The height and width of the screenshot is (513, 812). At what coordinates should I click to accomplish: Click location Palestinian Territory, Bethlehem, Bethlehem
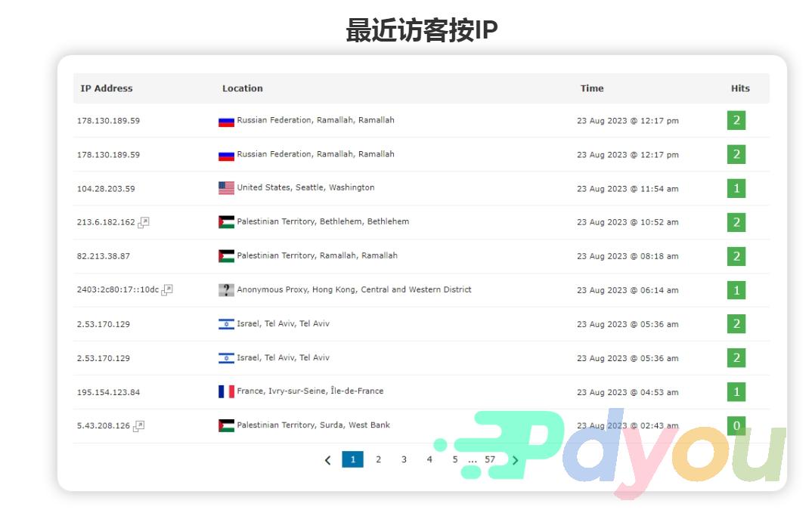coord(323,221)
